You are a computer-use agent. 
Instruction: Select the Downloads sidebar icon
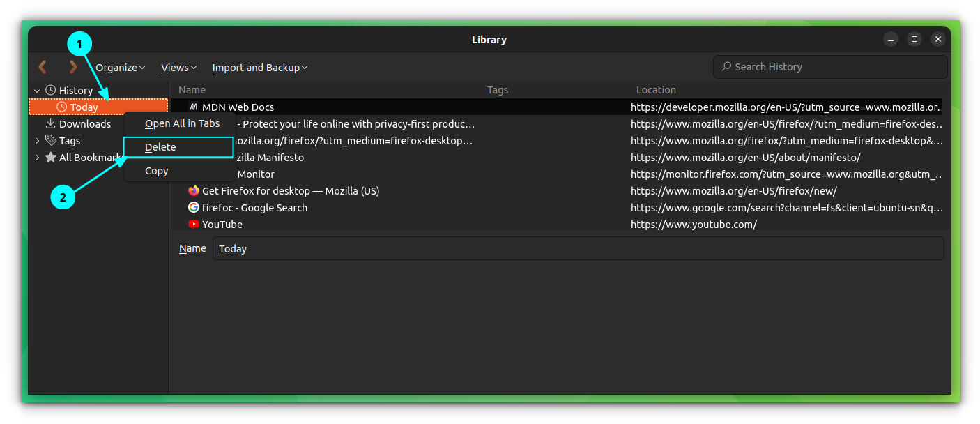click(x=50, y=123)
